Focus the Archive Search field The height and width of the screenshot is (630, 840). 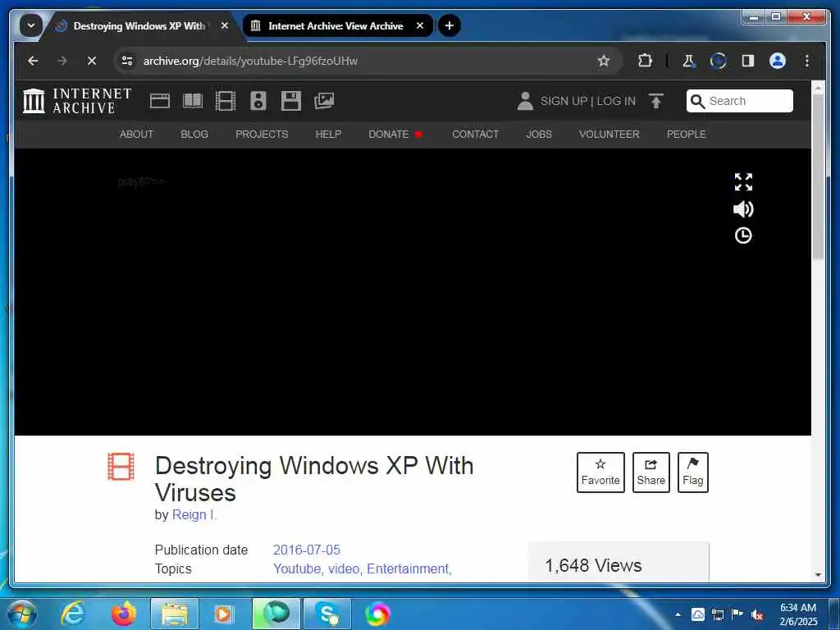pyautogui.click(x=740, y=101)
